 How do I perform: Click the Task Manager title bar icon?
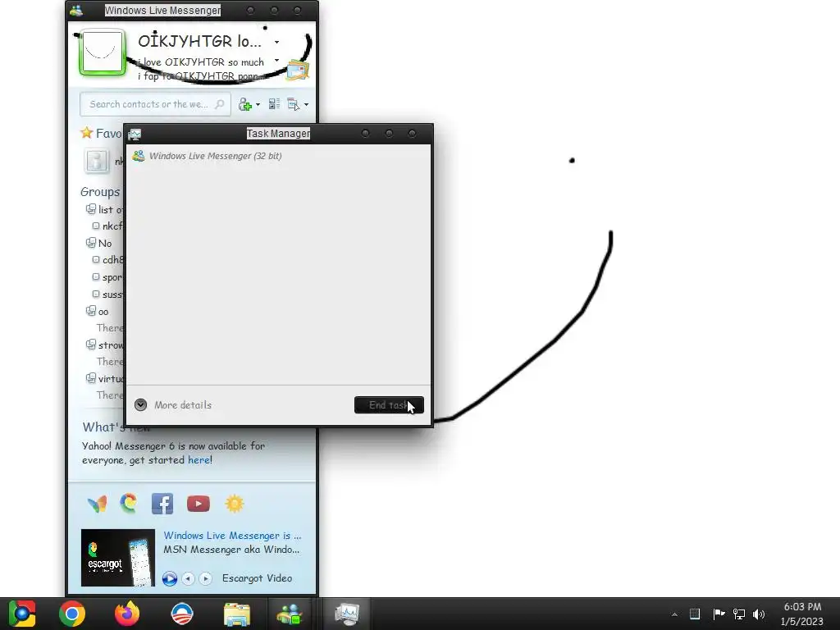coord(135,134)
